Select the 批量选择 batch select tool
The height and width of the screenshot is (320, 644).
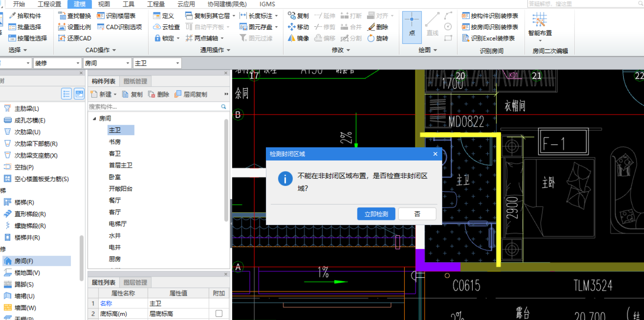25,27
